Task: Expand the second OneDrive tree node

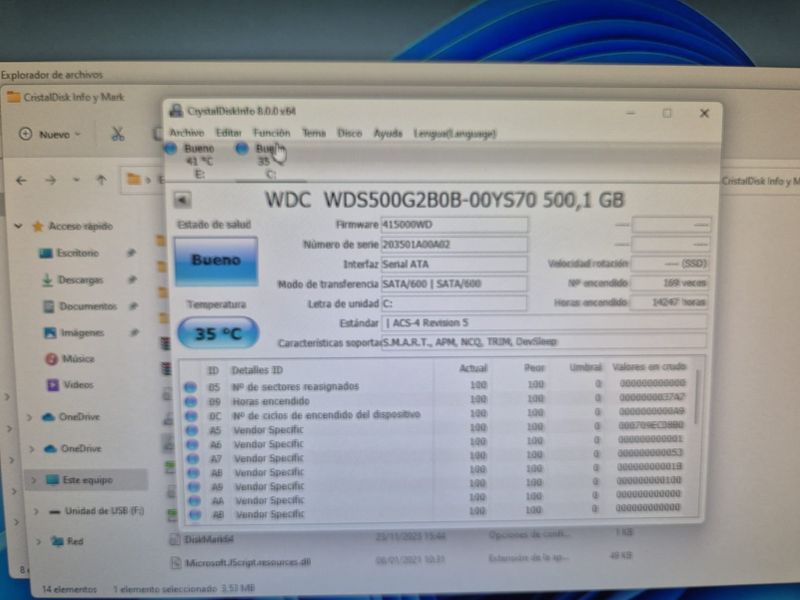Action: [x=31, y=449]
